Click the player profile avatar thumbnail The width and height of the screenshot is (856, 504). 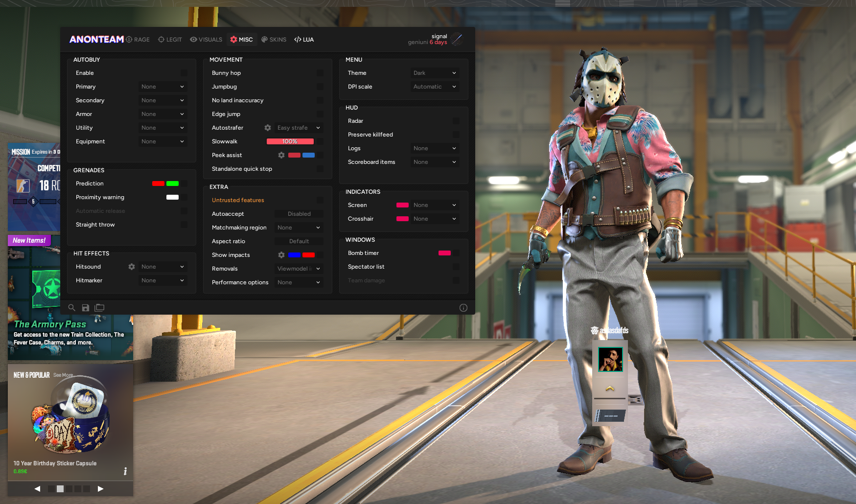(x=610, y=359)
